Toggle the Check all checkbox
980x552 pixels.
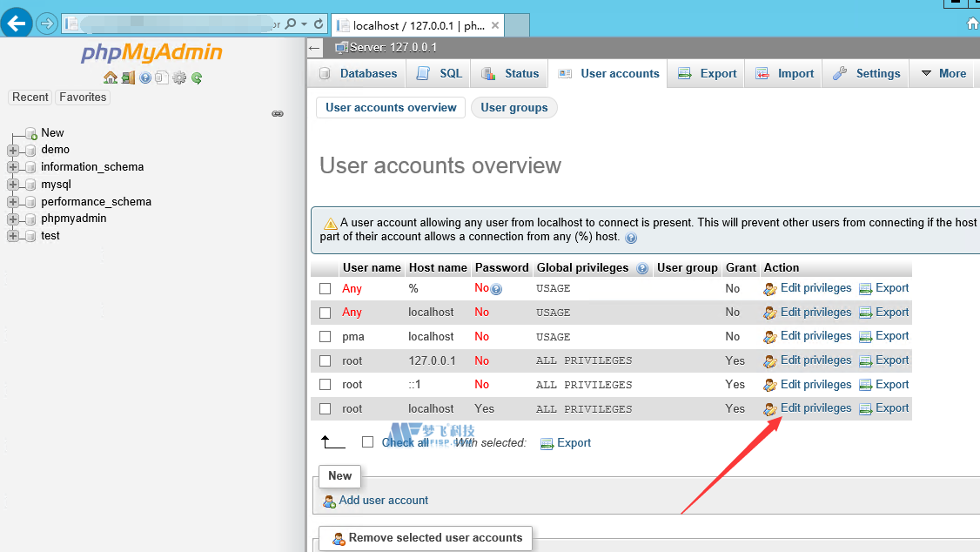pos(367,442)
